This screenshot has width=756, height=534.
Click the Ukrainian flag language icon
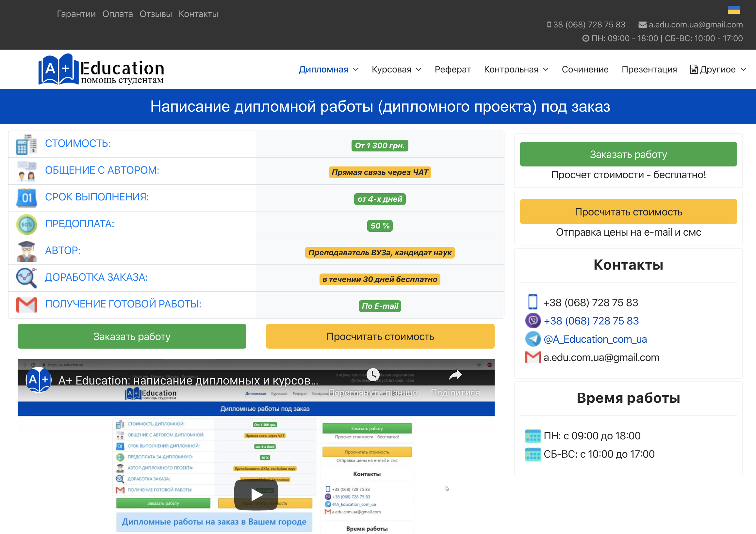click(733, 10)
